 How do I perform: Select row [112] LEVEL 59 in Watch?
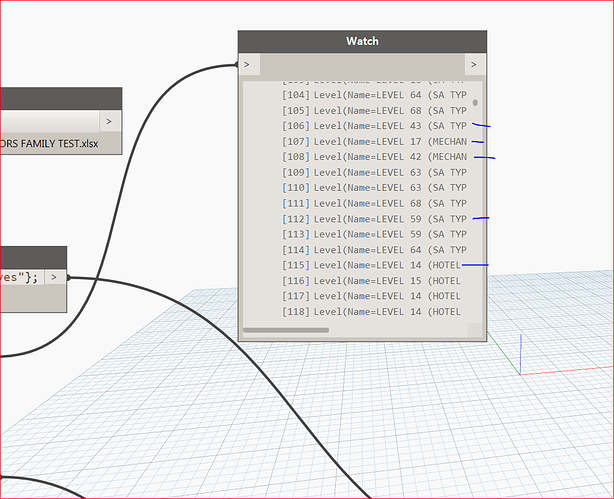374,219
